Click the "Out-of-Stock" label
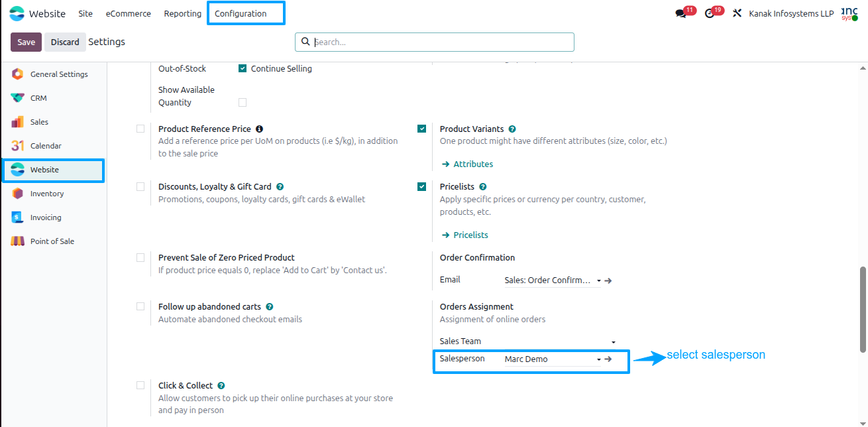This screenshot has width=868, height=427. (x=182, y=69)
